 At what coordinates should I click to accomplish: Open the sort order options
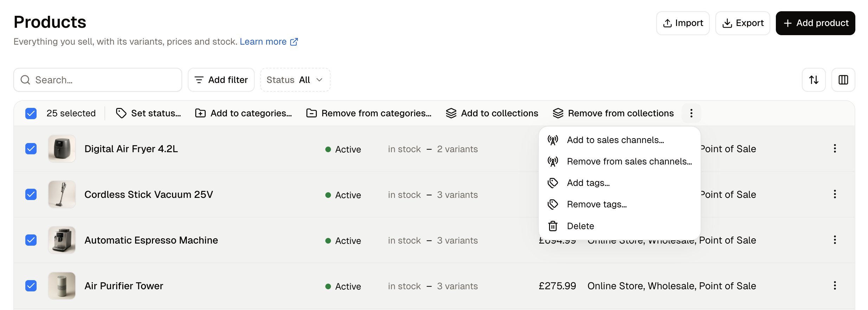pyautogui.click(x=813, y=80)
